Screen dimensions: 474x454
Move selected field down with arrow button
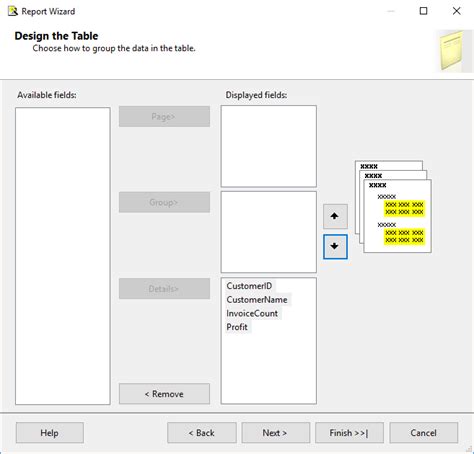(335, 247)
